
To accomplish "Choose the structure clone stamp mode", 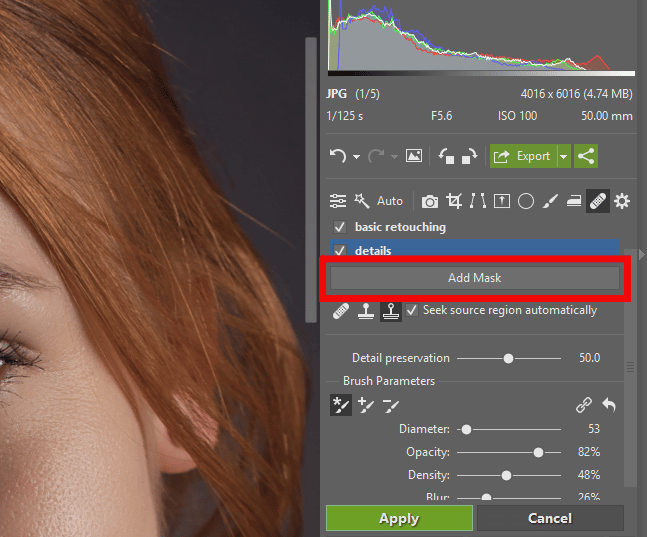I will [391, 311].
